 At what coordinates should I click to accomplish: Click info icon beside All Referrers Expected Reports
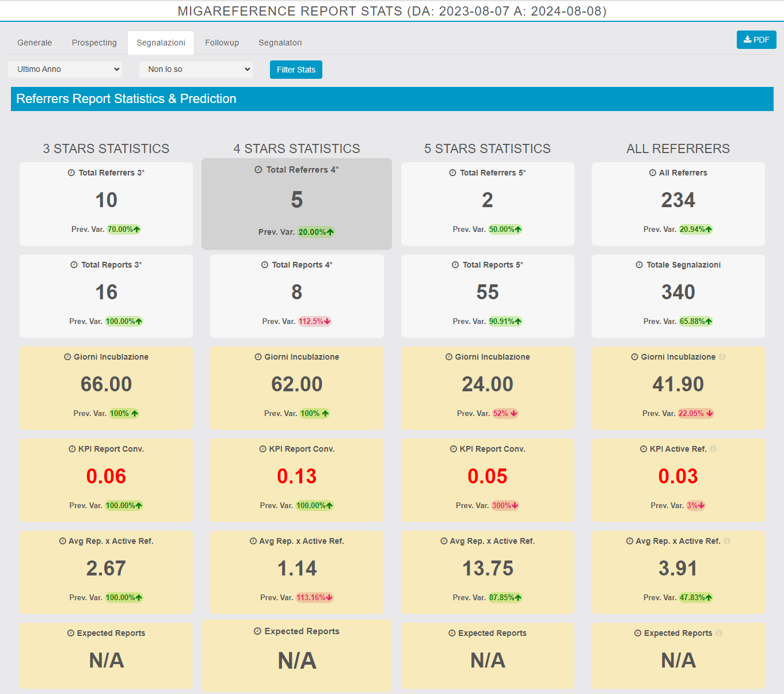click(x=719, y=633)
